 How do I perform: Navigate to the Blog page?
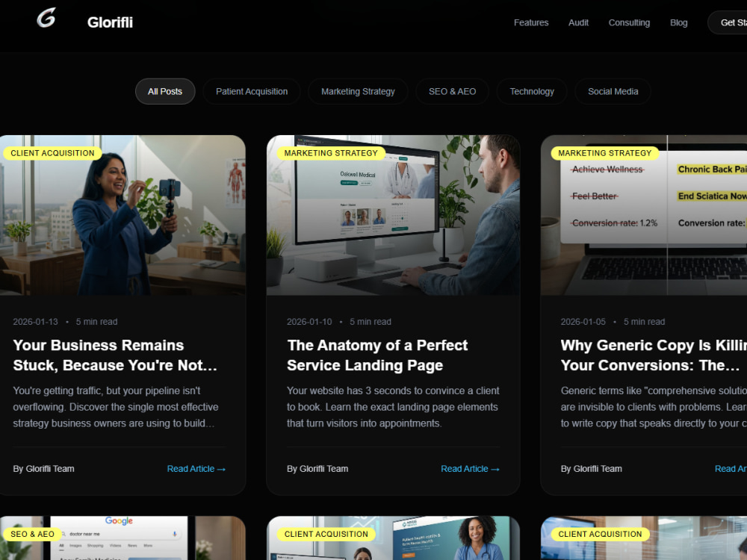click(678, 22)
